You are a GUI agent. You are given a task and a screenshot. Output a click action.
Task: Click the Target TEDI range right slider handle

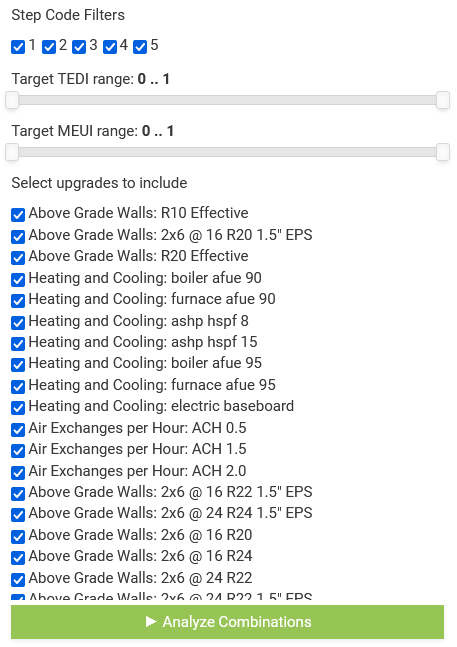[443, 100]
